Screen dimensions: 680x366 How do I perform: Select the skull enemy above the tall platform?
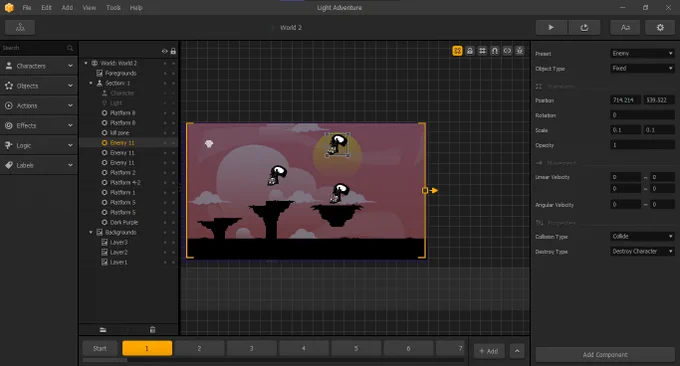click(277, 175)
